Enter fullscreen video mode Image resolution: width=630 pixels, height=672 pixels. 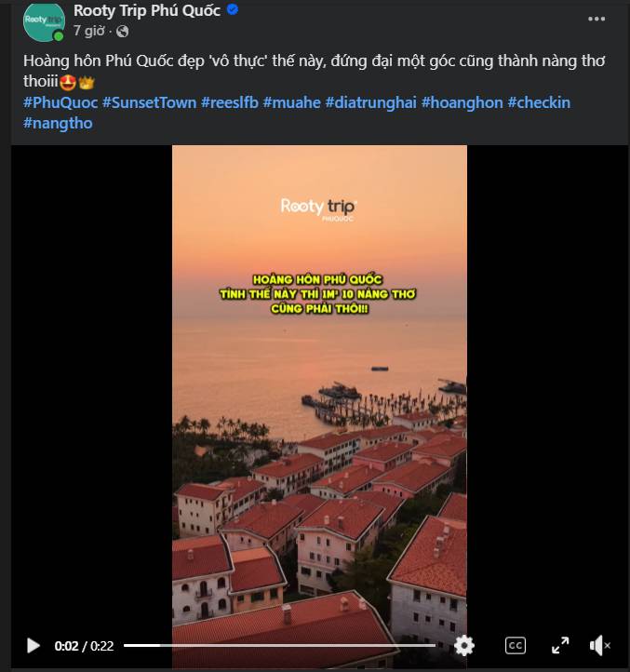[x=560, y=645]
